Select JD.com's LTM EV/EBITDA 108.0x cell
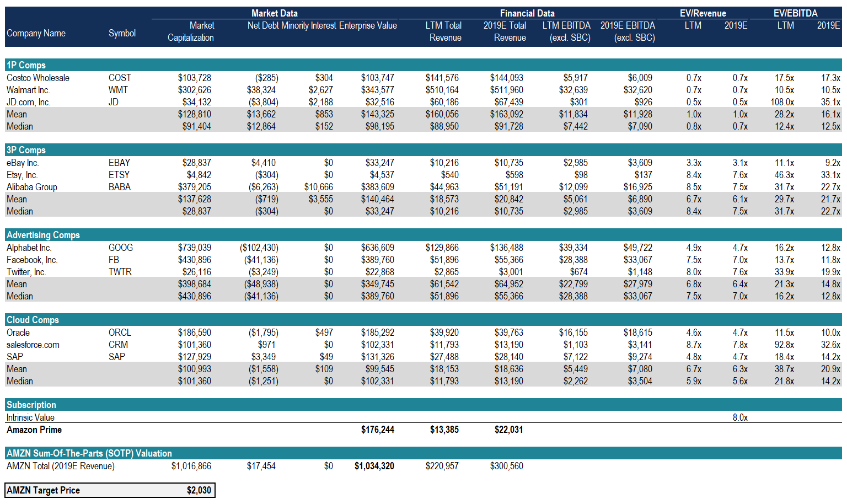Viewport: 847px width, 504px height. tap(782, 102)
